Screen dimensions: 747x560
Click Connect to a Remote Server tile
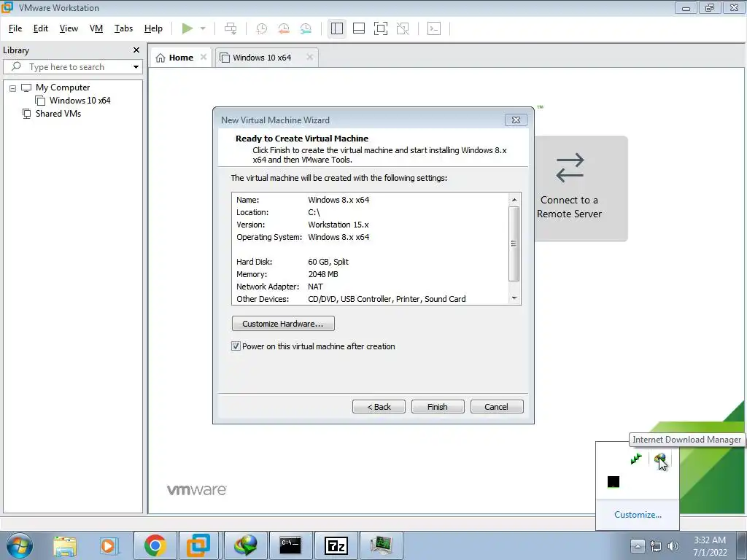coord(581,189)
